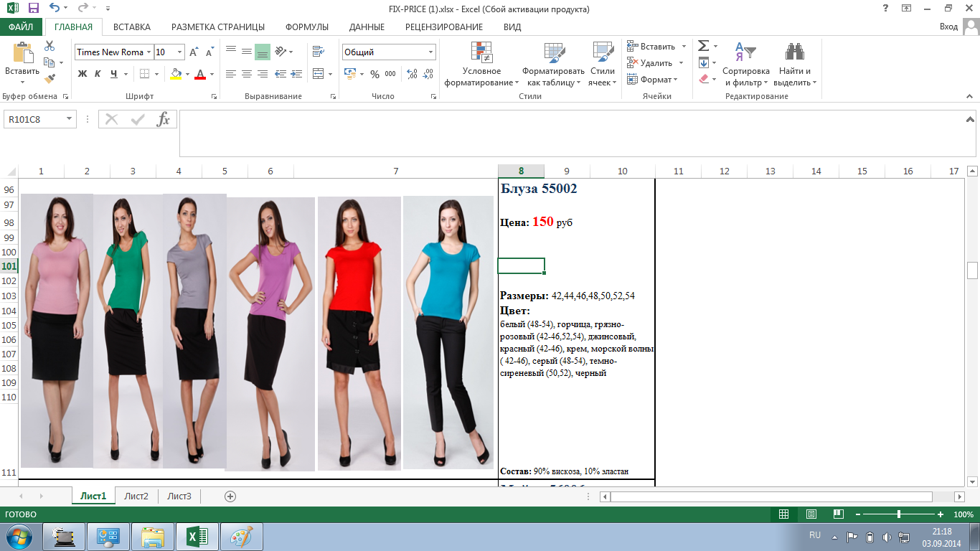Open the Лист2 sheet tab

tap(136, 496)
